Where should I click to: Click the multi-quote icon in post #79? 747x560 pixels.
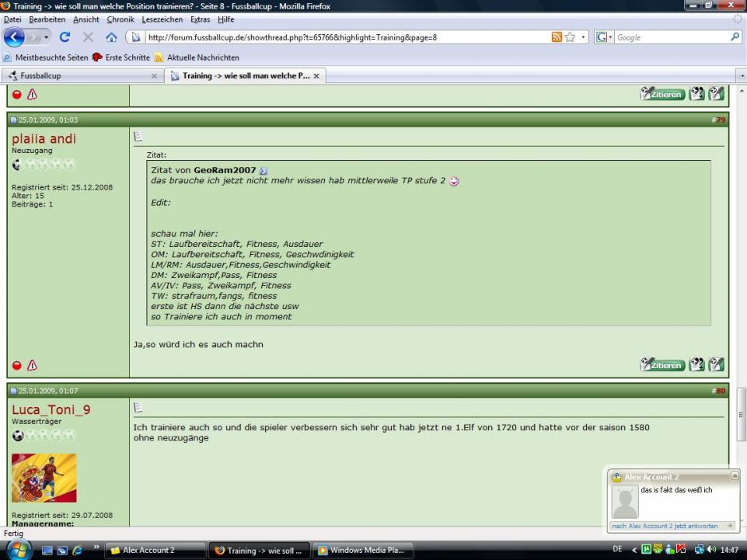click(698, 365)
